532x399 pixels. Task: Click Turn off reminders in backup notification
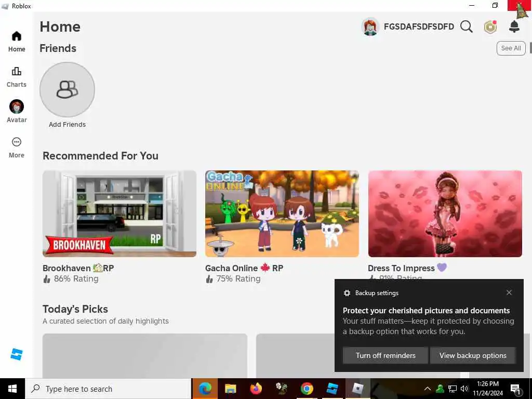coord(385,355)
